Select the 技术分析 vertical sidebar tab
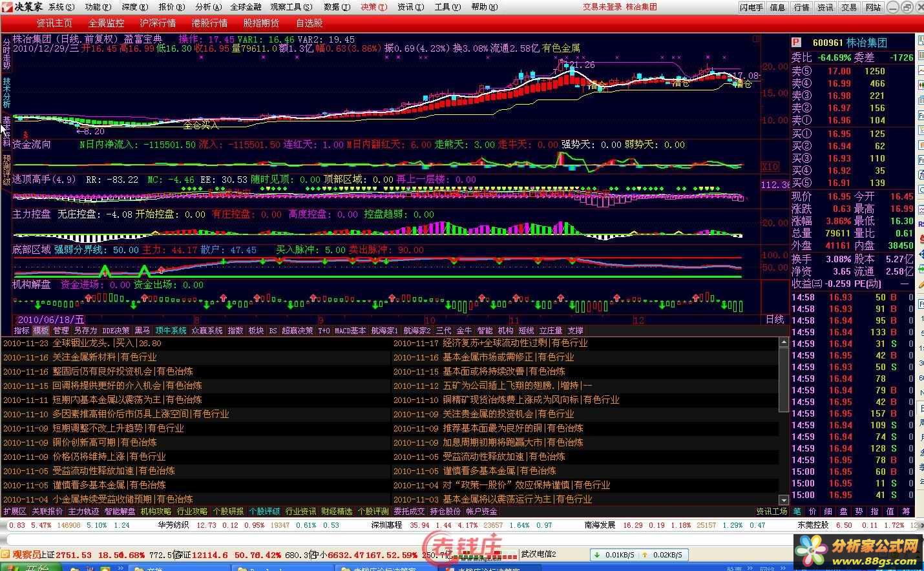 [x=6, y=92]
